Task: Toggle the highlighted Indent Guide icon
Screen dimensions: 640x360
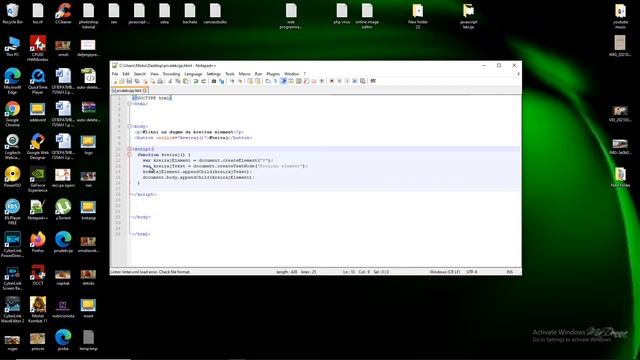Action: pyautogui.click(x=284, y=81)
